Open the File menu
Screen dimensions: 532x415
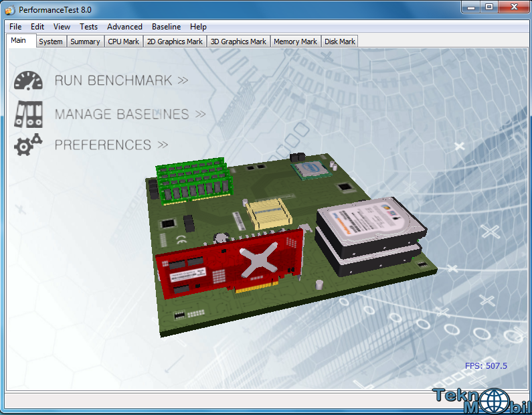(x=15, y=27)
